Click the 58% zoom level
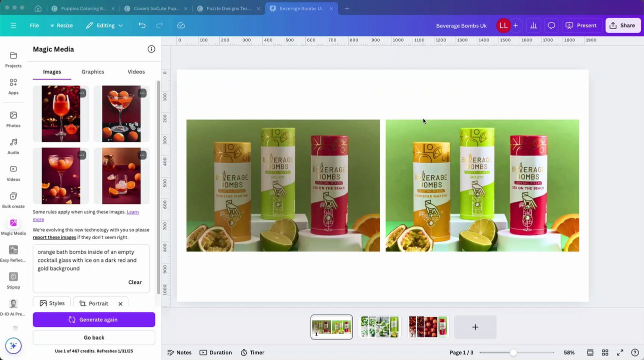 (569, 352)
